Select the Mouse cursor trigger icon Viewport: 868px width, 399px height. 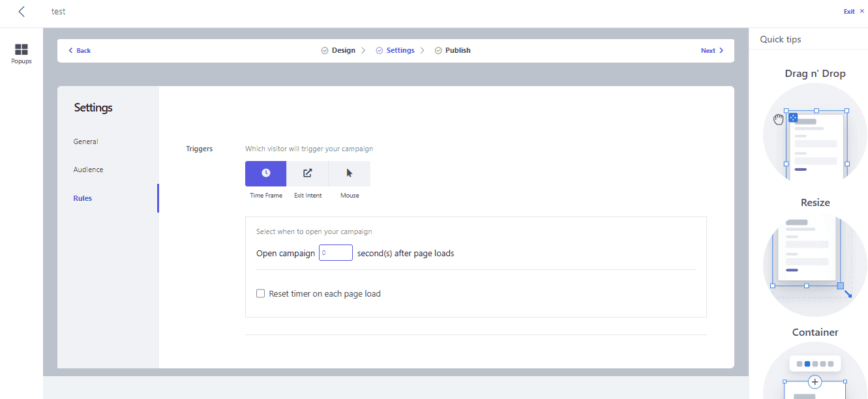(350, 173)
